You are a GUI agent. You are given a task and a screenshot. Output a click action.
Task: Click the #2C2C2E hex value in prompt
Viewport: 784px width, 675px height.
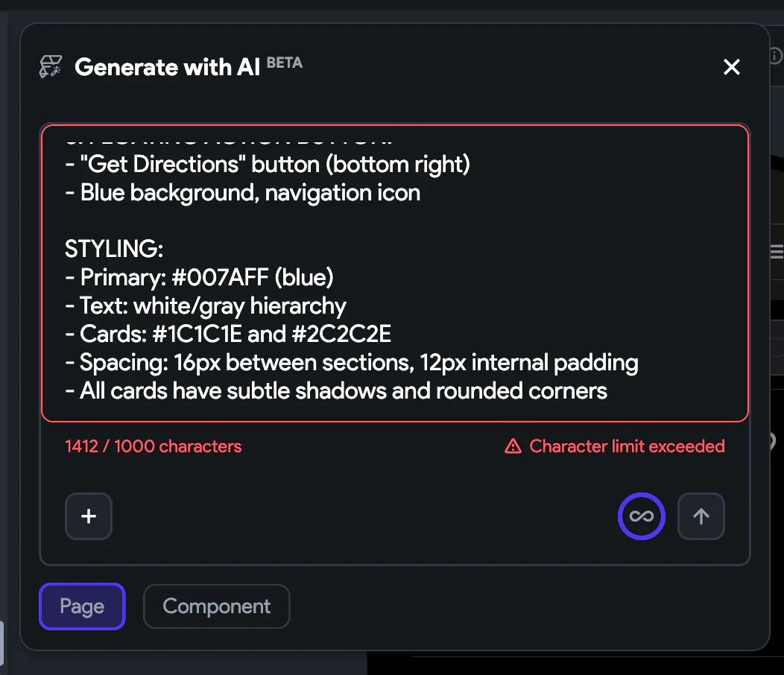point(341,334)
